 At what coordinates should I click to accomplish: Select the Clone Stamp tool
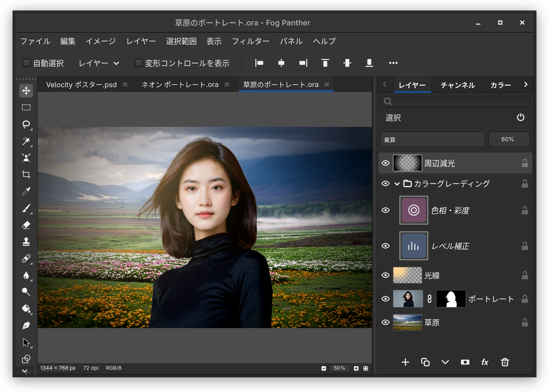tap(26, 242)
